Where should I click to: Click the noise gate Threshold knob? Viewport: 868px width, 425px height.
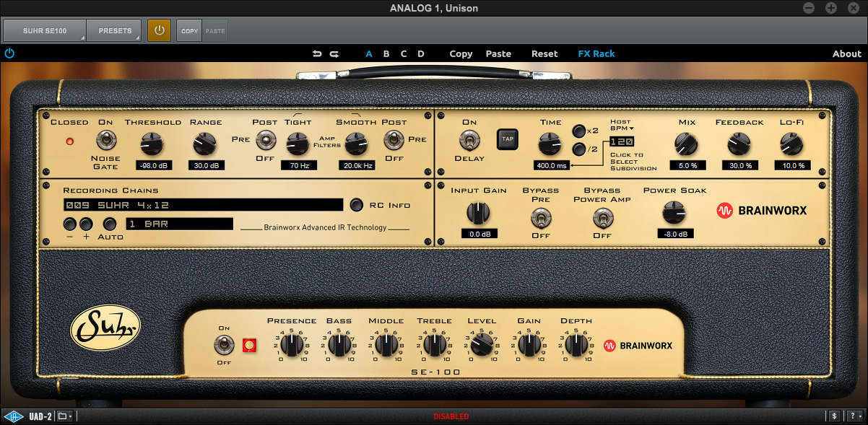152,144
